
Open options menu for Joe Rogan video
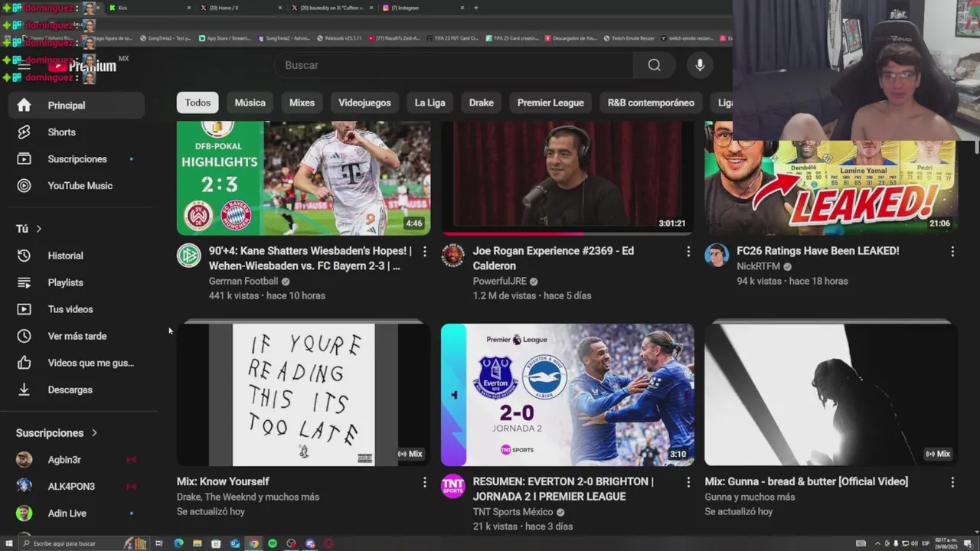click(688, 251)
